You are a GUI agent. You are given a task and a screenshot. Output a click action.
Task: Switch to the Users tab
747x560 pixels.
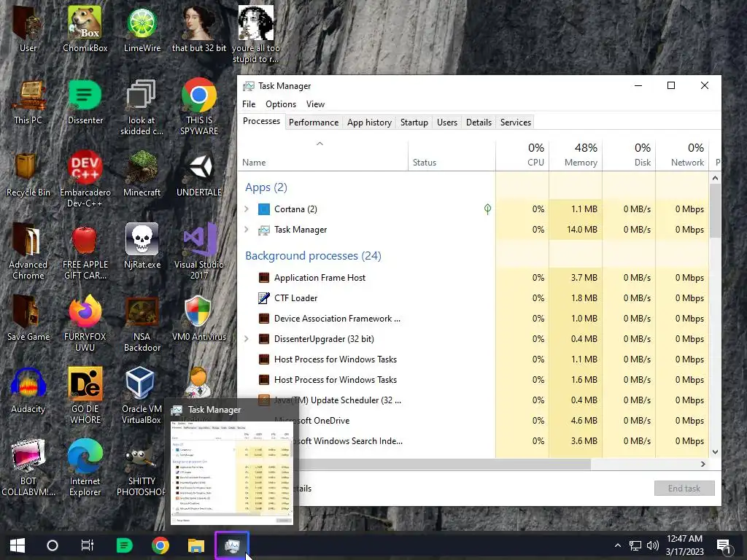[447, 122]
